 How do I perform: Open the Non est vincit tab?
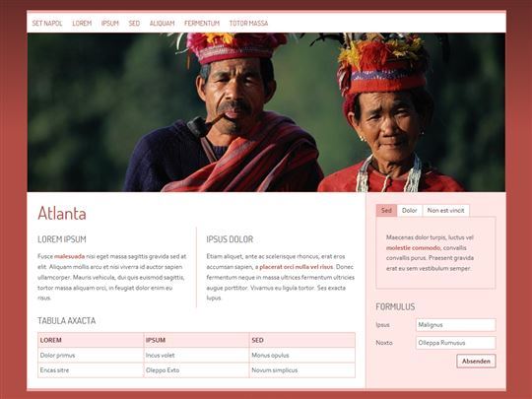(446, 211)
